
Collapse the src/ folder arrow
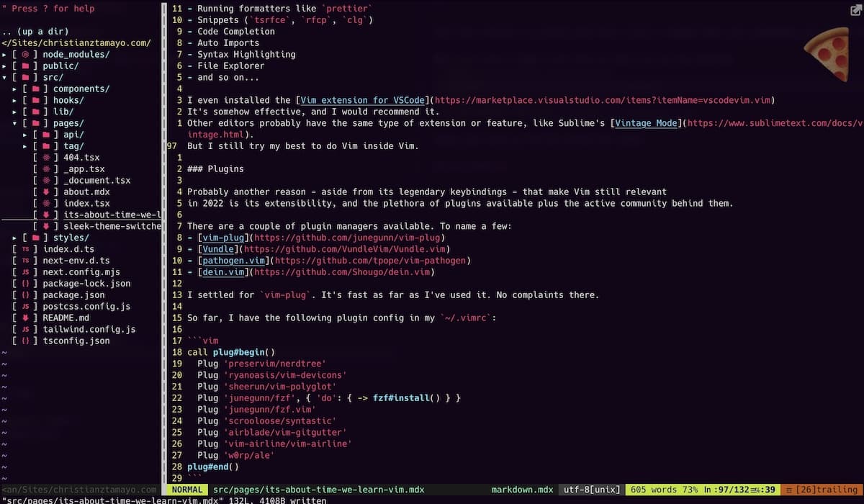(5, 77)
